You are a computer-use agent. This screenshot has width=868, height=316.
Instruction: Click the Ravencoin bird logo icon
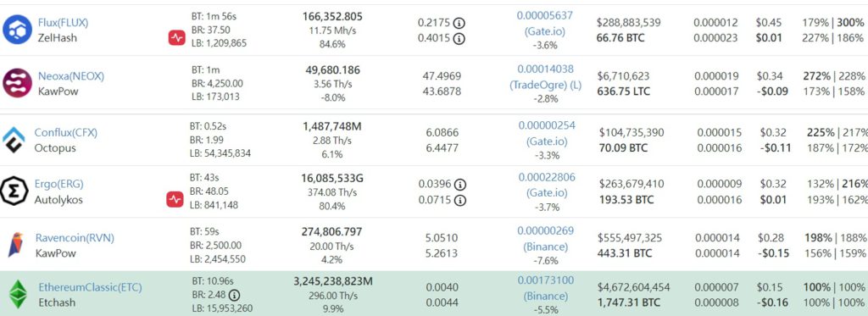click(15, 245)
